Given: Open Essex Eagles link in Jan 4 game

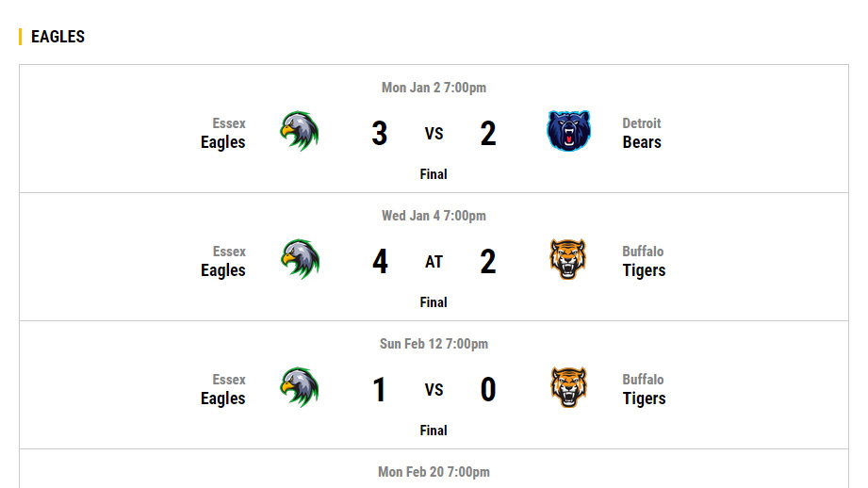Looking at the screenshot, I should 223,262.
